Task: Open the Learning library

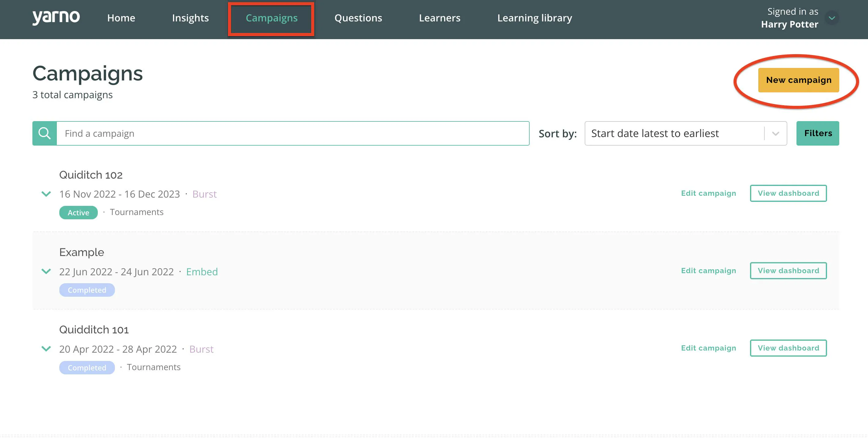Action: click(x=535, y=18)
